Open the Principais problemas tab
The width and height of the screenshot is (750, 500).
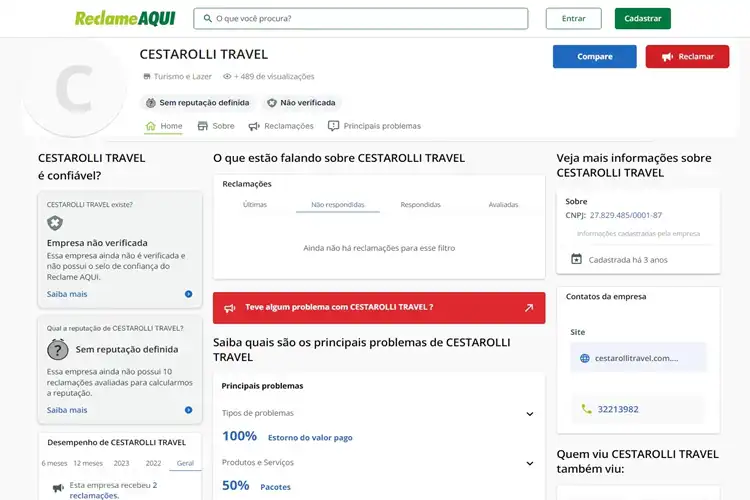tap(375, 126)
